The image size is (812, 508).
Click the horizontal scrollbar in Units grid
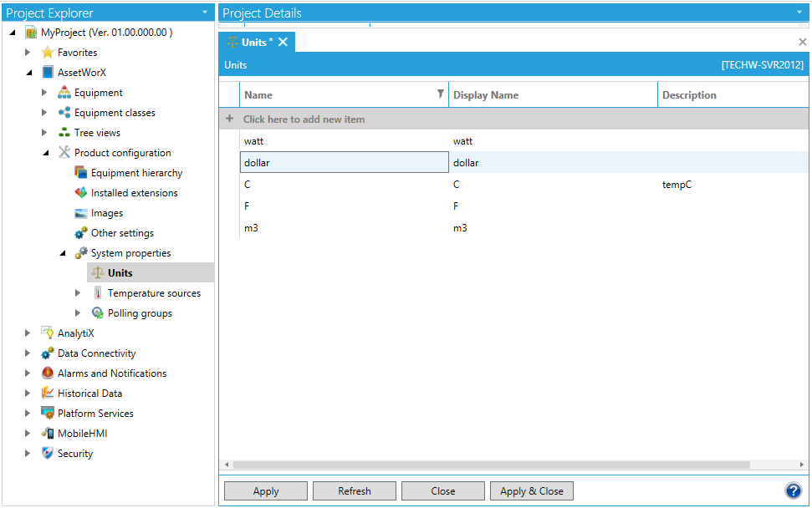[491, 465]
